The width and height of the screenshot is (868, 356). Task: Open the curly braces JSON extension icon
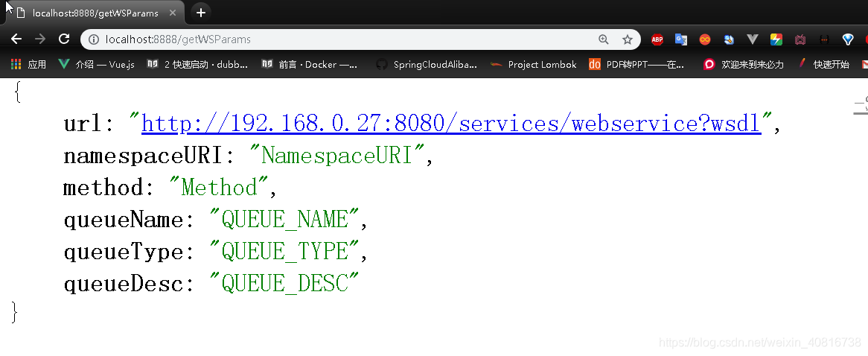[x=824, y=39]
